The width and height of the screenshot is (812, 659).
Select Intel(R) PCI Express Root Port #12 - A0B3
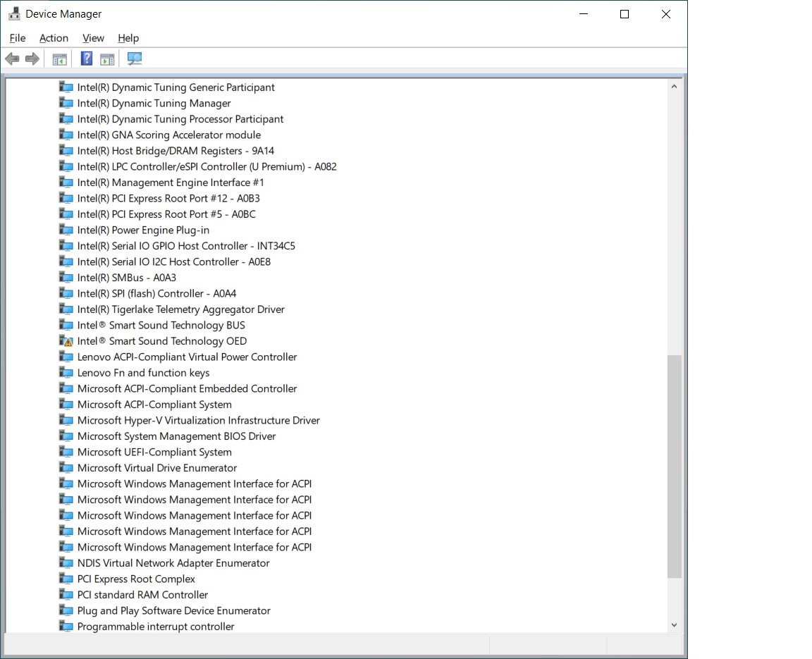click(x=168, y=198)
